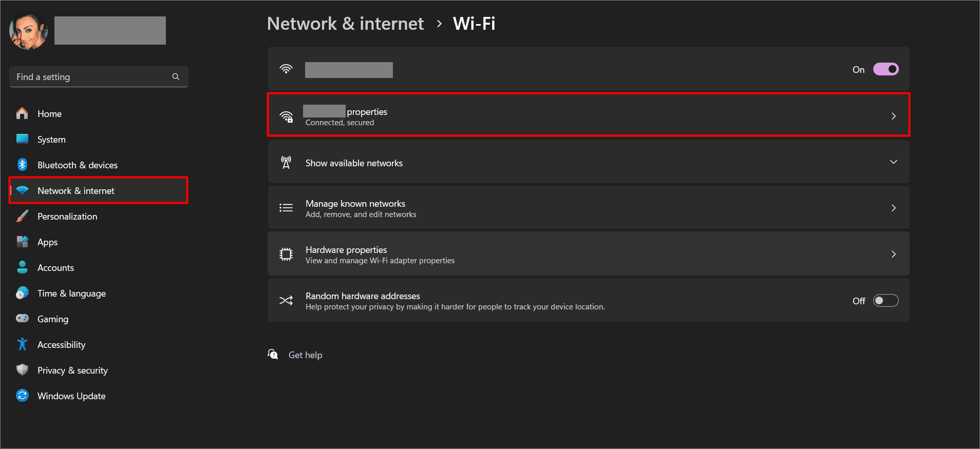Click the Personalization brush icon
980x449 pixels.
point(22,216)
